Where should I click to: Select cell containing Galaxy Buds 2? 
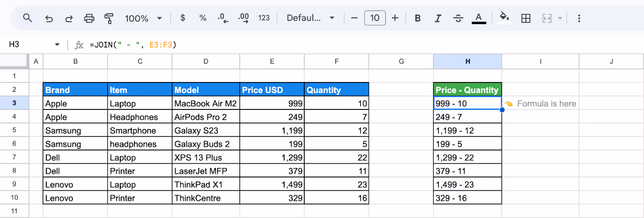click(206, 144)
